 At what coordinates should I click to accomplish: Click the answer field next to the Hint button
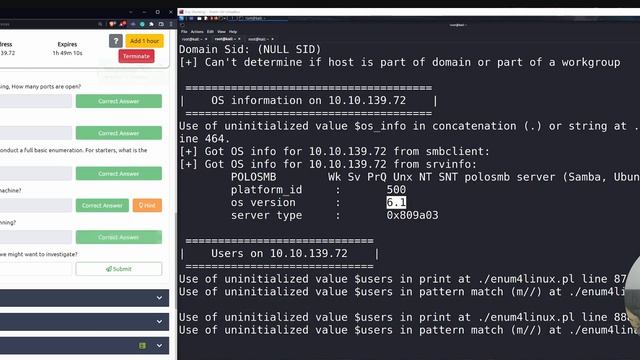pos(36,205)
